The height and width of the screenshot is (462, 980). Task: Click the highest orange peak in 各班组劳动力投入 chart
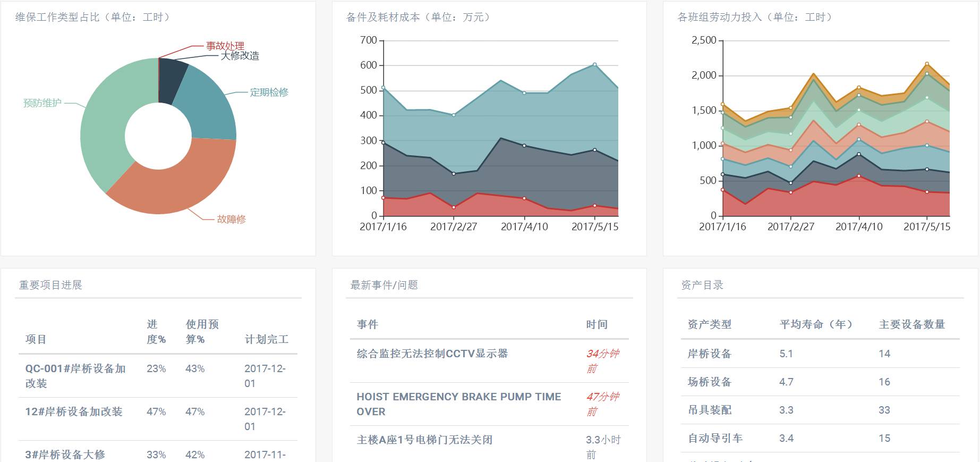927,64
